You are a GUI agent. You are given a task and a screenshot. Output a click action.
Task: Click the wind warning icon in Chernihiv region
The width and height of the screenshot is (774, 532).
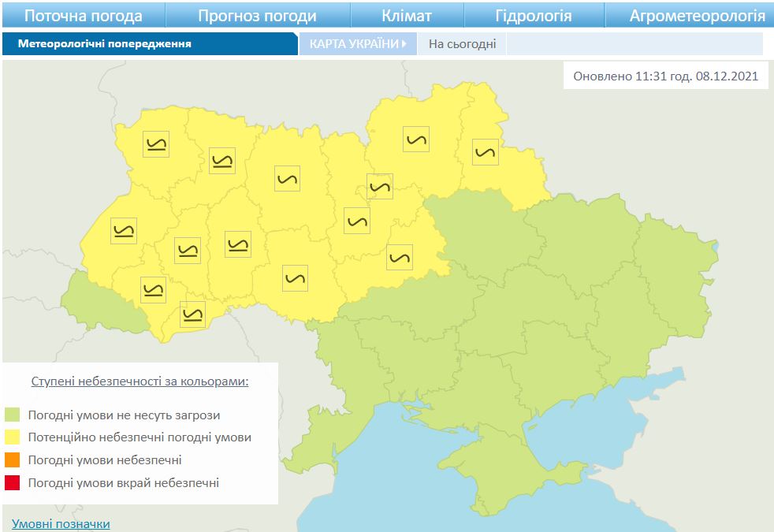pos(416,140)
